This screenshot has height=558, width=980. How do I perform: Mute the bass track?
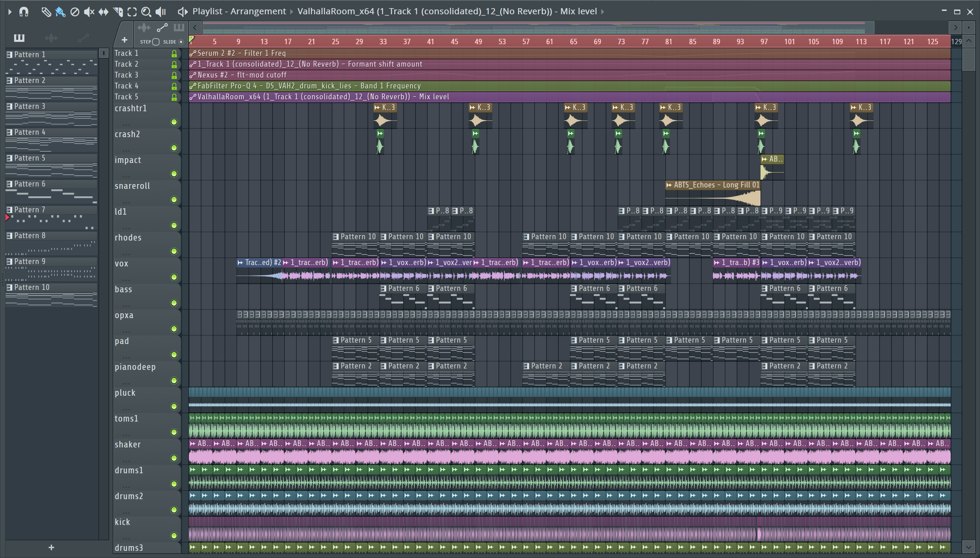click(x=174, y=303)
